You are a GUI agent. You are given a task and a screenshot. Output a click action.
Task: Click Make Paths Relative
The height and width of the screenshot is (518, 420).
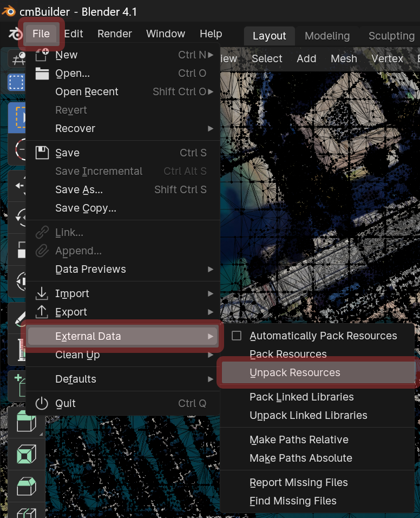(317, 440)
